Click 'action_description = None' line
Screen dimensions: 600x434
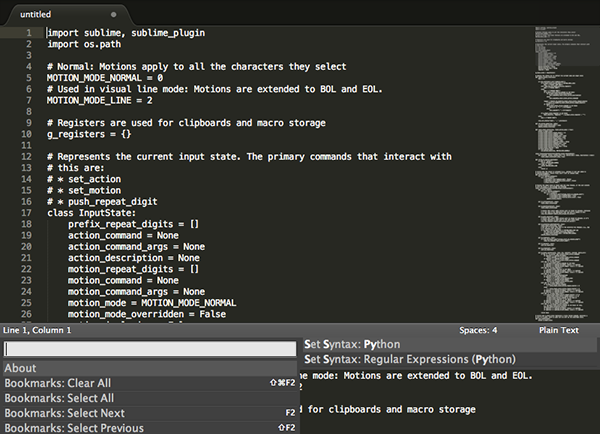pyautogui.click(x=134, y=258)
